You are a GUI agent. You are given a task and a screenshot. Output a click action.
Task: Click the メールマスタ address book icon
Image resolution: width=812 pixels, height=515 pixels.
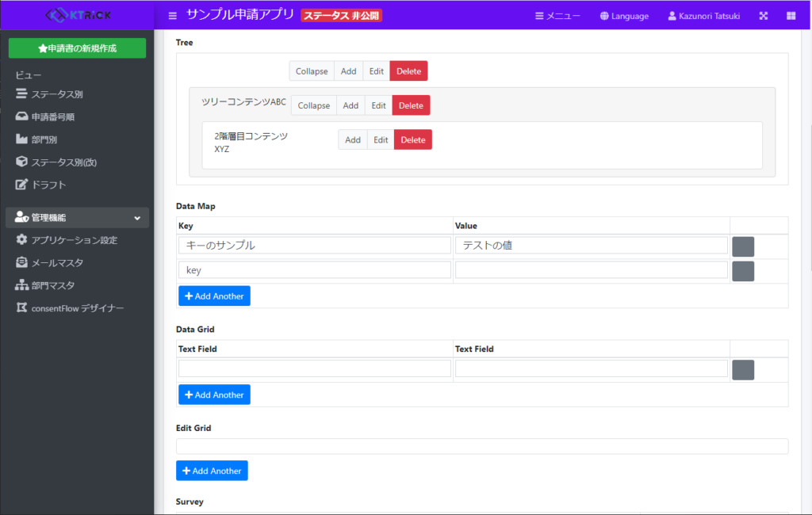(x=21, y=262)
